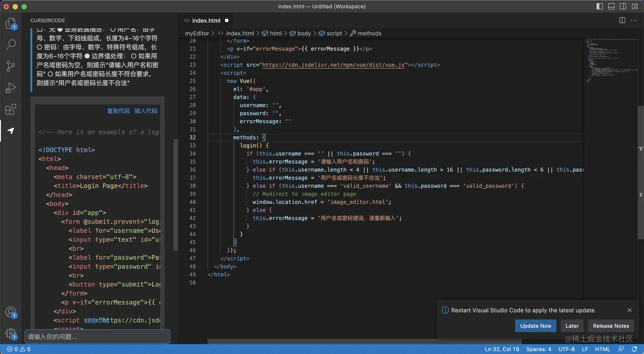This screenshot has width=644, height=354.
Task: Toggle secondary side bar layout icon
Action: 623,6
